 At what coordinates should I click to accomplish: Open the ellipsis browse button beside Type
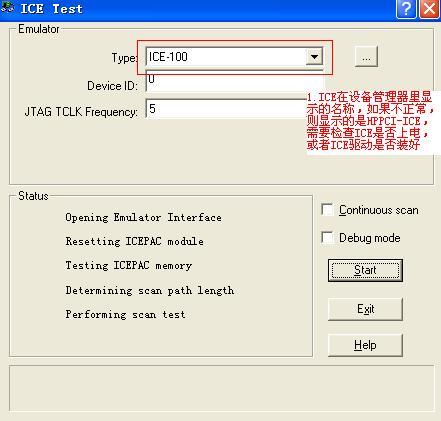coord(366,57)
